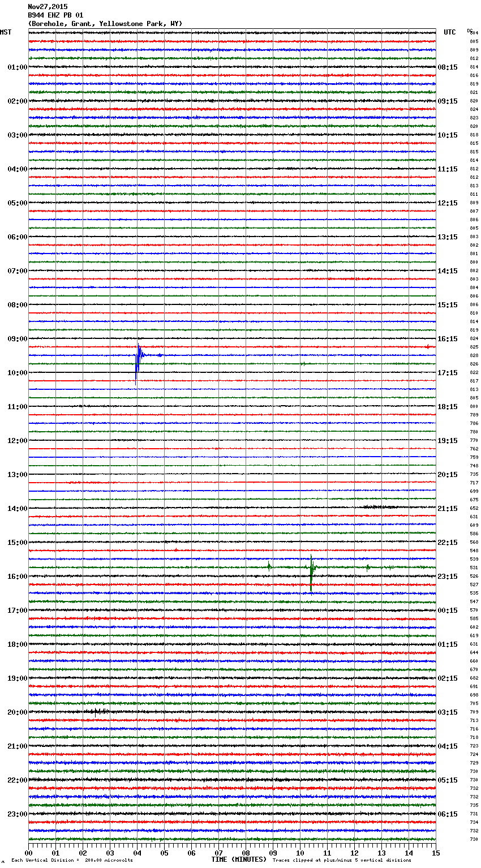Image resolution: width=481 pixels, height=868 pixels.
Task: Click the DC offset value 652
Action: 474,509
